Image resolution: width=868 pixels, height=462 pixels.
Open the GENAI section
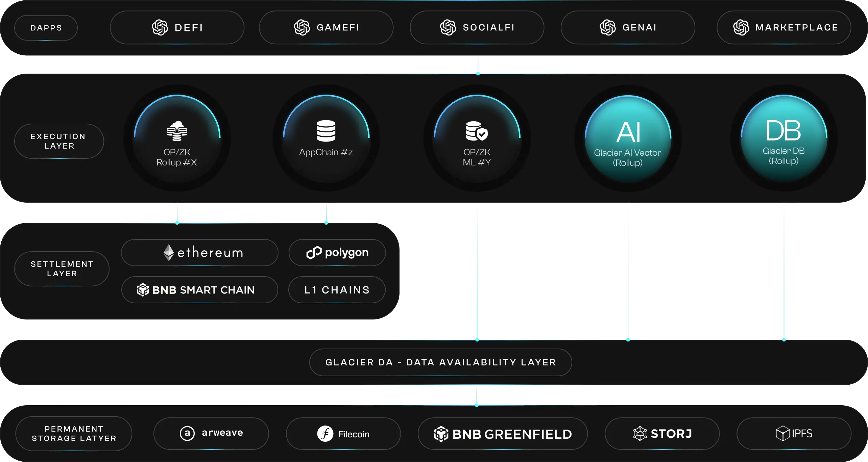coord(628,27)
